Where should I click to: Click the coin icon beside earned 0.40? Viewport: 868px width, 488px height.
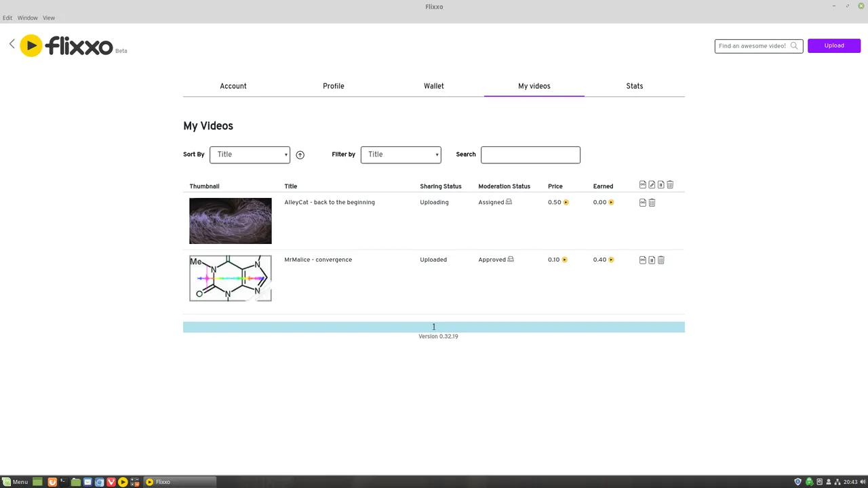coord(611,260)
